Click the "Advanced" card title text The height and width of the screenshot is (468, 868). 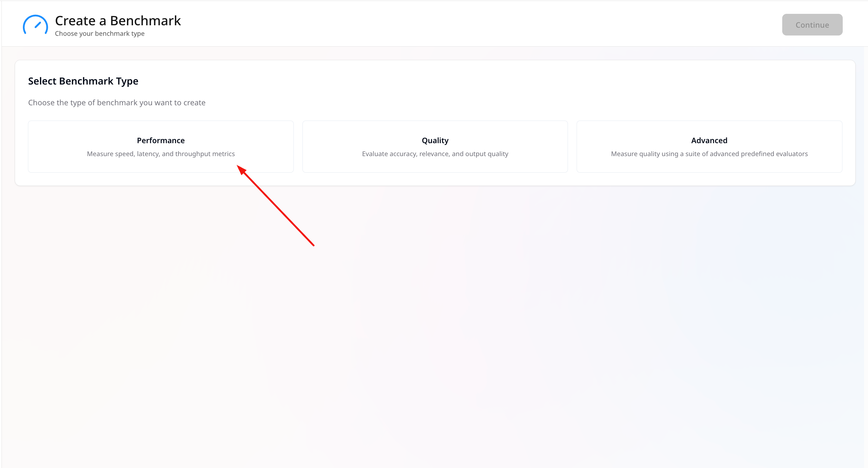[709, 140]
